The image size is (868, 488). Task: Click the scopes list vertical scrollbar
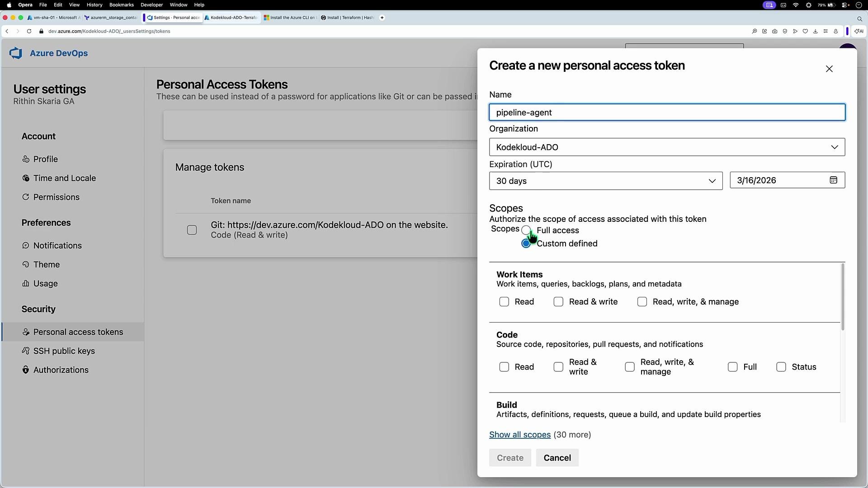point(843,297)
